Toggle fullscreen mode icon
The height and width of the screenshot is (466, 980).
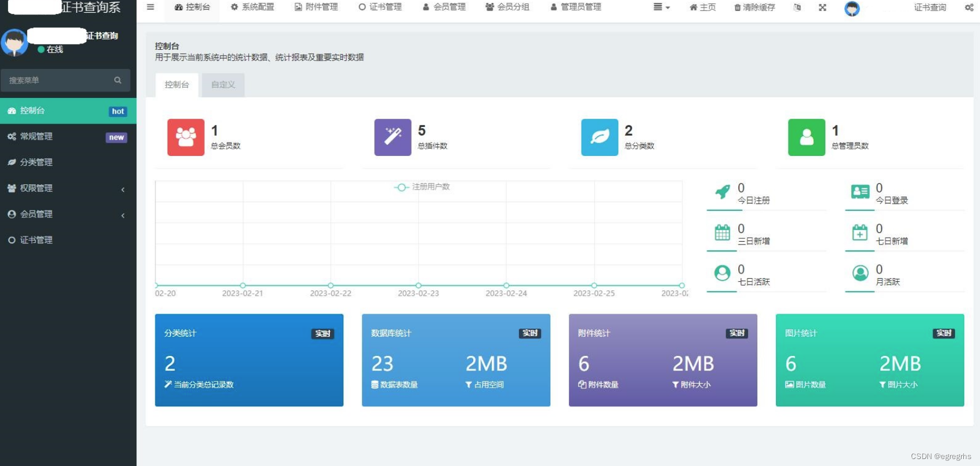[822, 8]
